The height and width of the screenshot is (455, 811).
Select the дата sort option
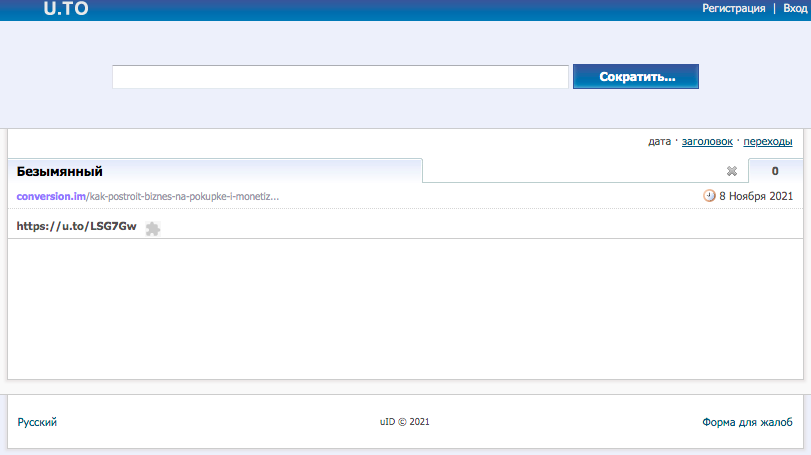[x=659, y=141]
